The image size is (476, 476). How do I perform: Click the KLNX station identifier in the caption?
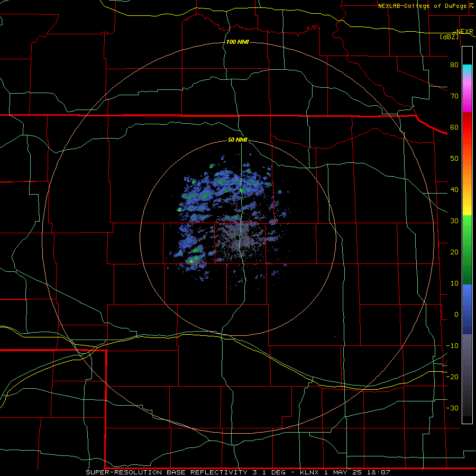pyautogui.click(x=309, y=472)
